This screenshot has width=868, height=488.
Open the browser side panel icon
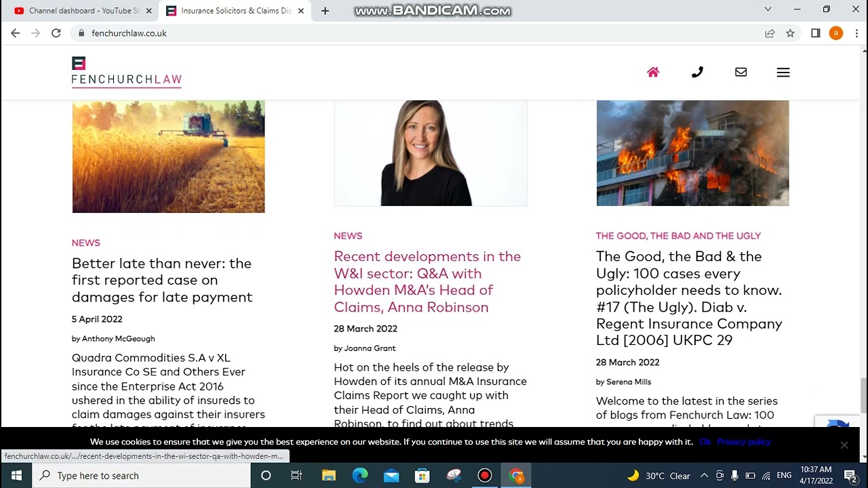[x=816, y=33]
